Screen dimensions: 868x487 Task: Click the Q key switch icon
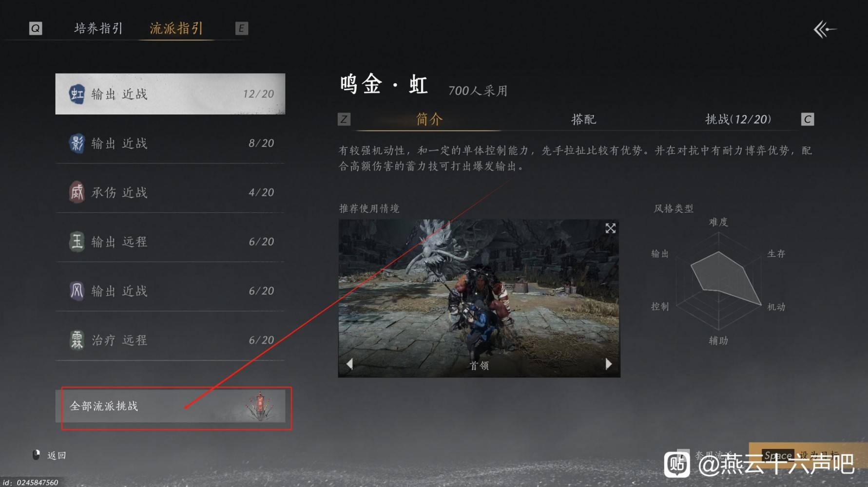[36, 28]
